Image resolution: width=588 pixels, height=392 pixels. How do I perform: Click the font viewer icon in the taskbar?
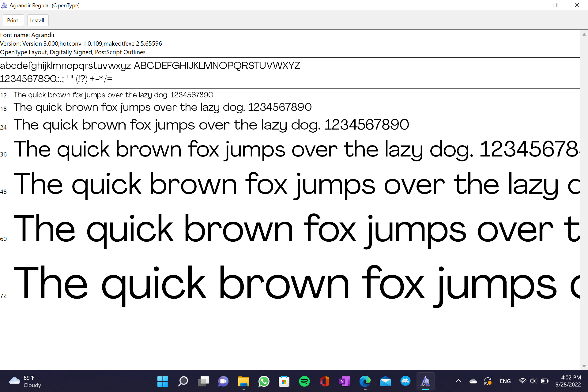click(426, 381)
